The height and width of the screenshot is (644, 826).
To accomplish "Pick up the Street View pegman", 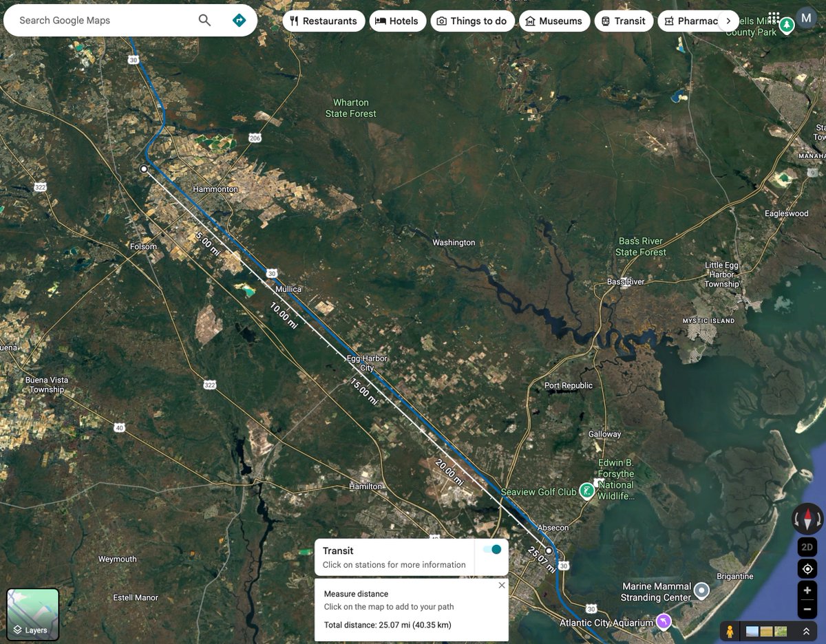I will [x=730, y=631].
